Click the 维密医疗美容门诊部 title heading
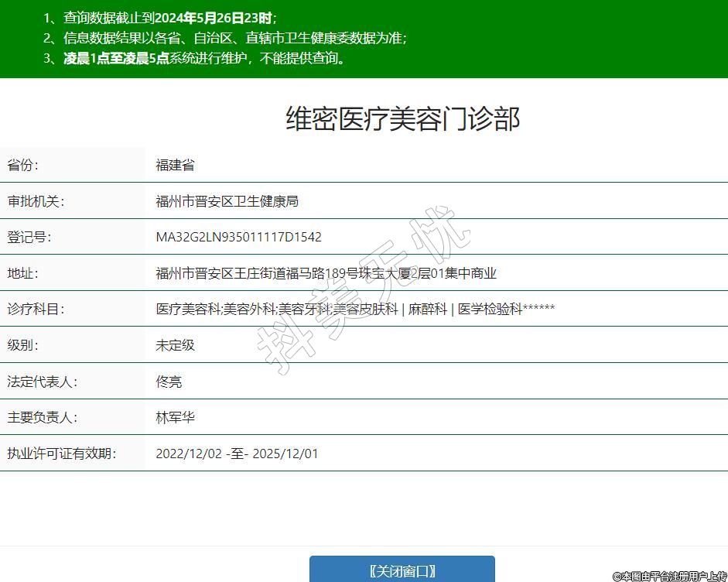 [x=402, y=119]
